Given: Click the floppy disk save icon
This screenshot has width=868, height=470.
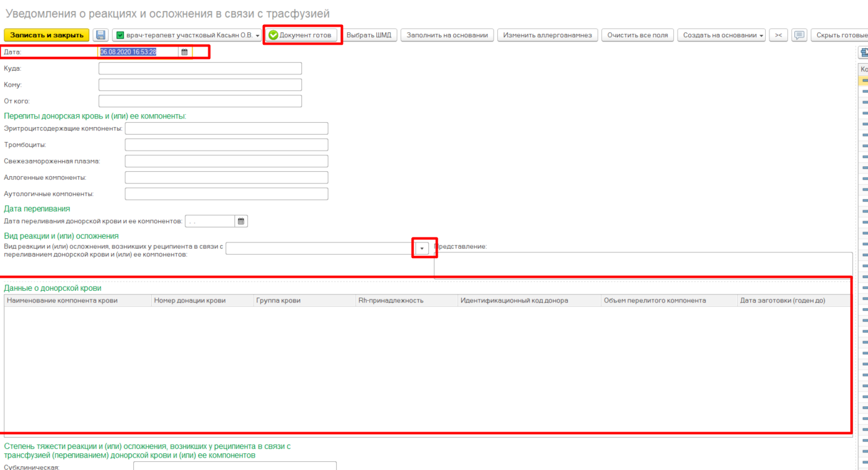Looking at the screenshot, I should (100, 35).
